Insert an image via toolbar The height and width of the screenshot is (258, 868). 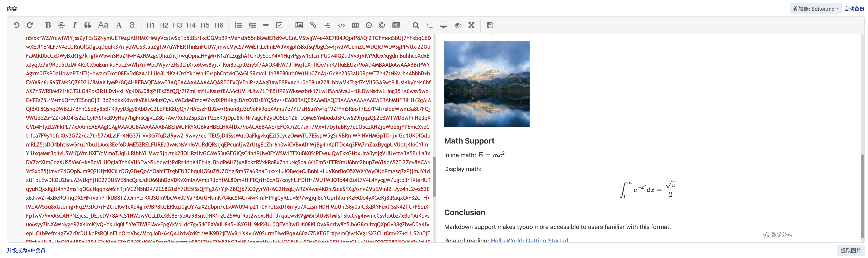click(x=299, y=25)
